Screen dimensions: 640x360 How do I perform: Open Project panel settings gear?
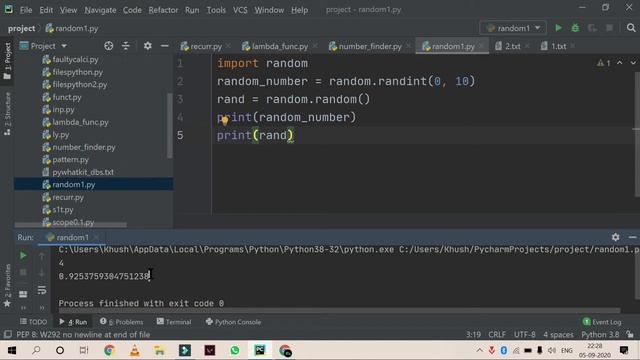pos(148,46)
